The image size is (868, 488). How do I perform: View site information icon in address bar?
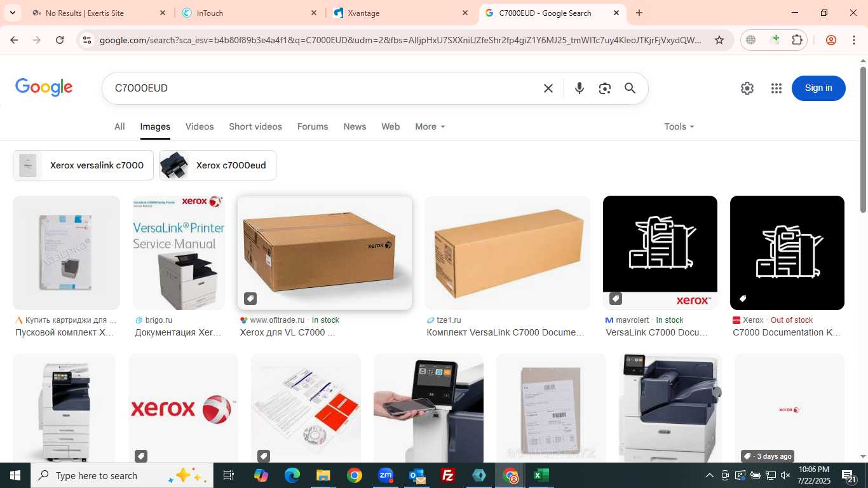[87, 40]
